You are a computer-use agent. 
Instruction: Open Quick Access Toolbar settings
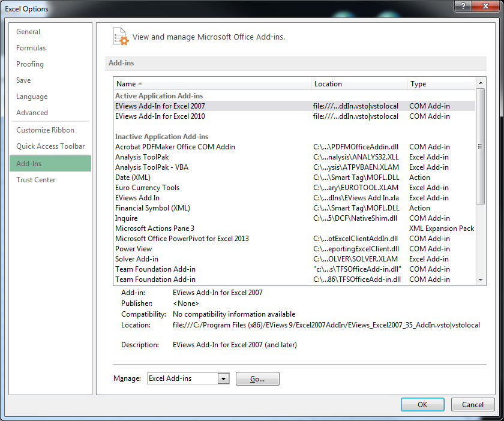[50, 146]
